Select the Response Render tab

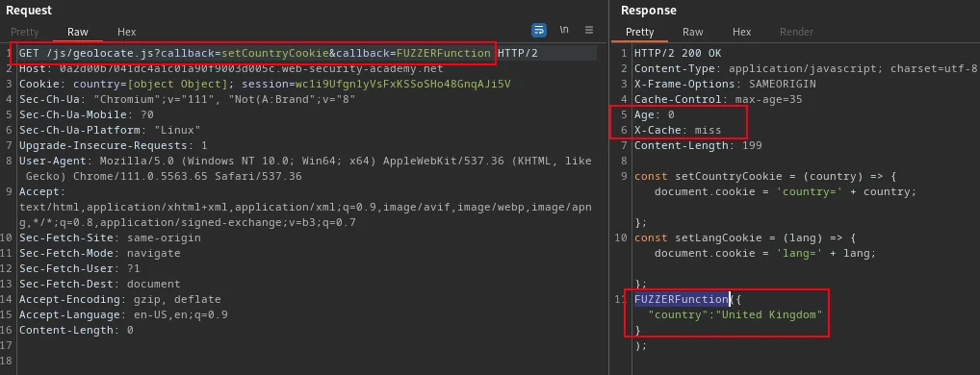797,32
